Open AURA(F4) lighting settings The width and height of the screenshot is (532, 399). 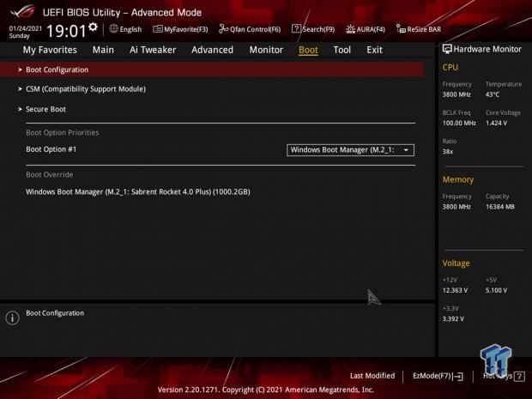366,29
